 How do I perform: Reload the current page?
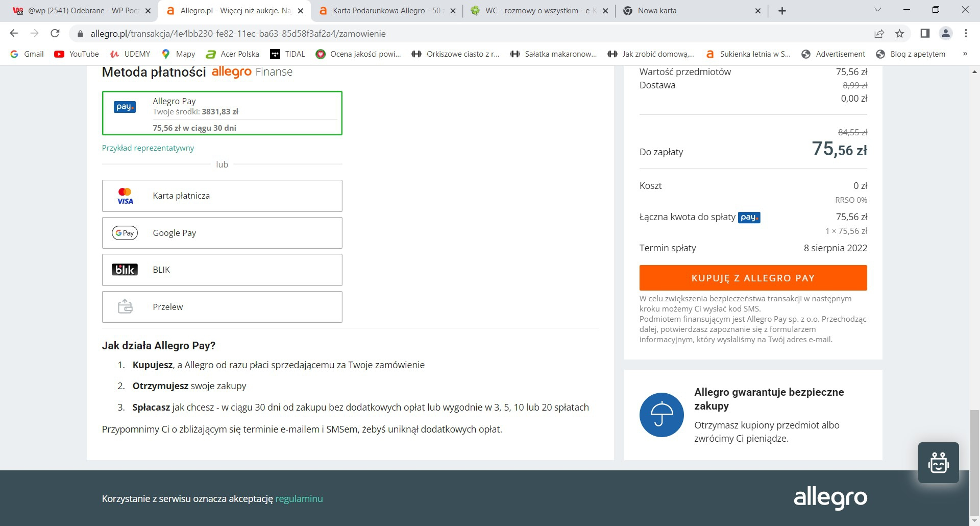(55, 34)
